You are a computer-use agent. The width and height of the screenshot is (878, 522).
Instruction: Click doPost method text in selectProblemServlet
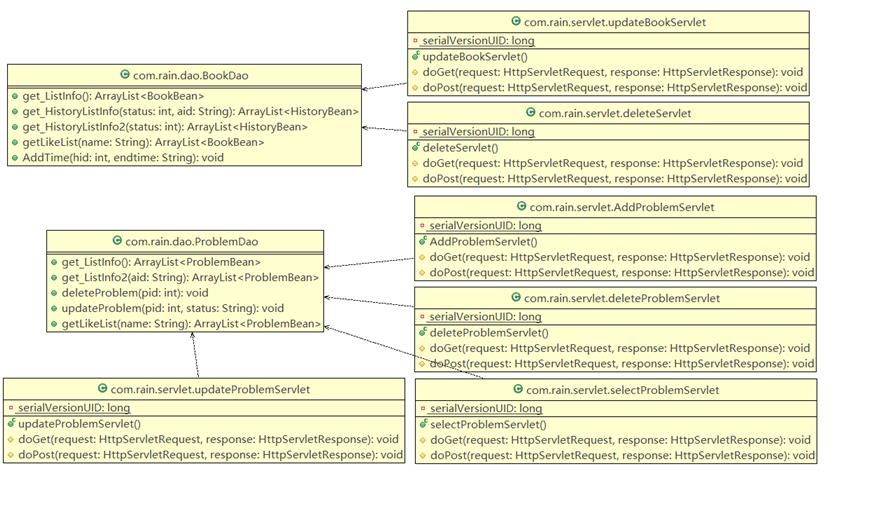[622, 455]
